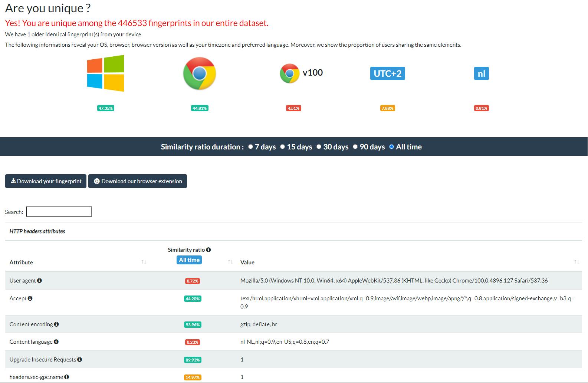Click the UTC+2 timezone badge

pos(387,73)
